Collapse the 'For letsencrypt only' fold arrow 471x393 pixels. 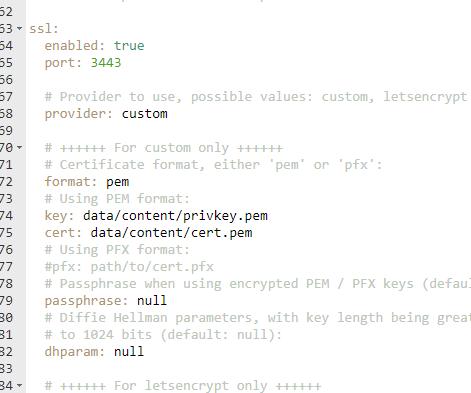[20, 385]
